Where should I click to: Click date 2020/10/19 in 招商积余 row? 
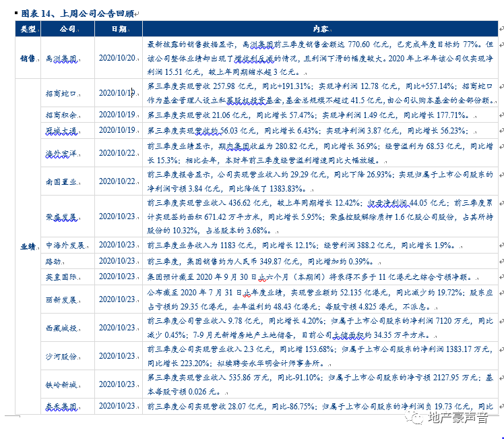pos(117,115)
